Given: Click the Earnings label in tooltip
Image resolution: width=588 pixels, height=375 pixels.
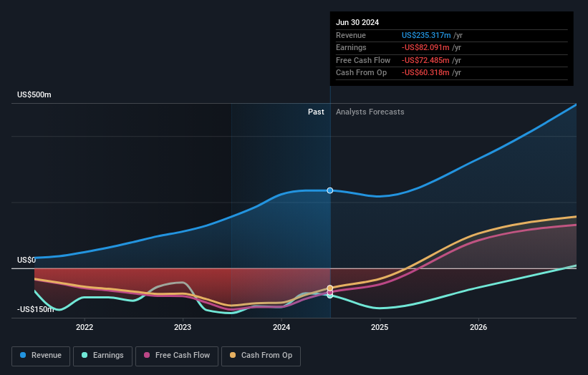Looking at the screenshot, I should [x=351, y=47].
